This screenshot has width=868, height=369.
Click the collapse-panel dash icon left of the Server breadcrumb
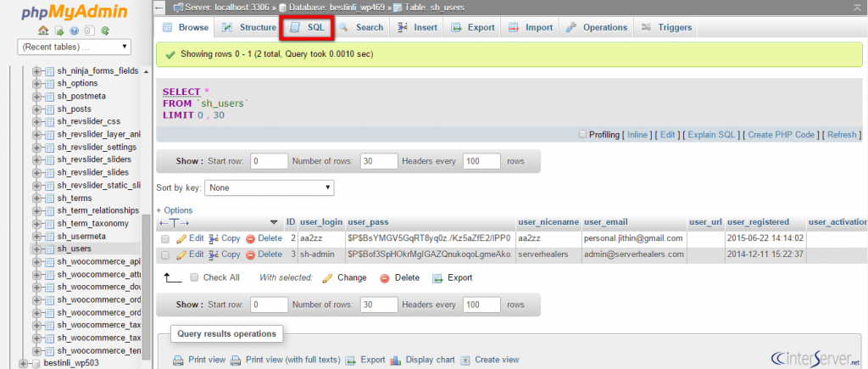[x=159, y=7]
